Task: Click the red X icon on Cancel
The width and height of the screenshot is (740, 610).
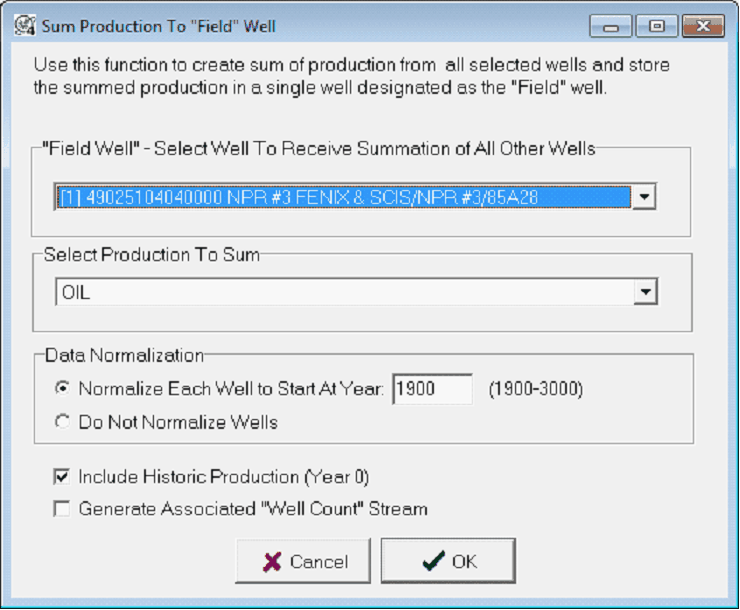Action: tap(272, 562)
